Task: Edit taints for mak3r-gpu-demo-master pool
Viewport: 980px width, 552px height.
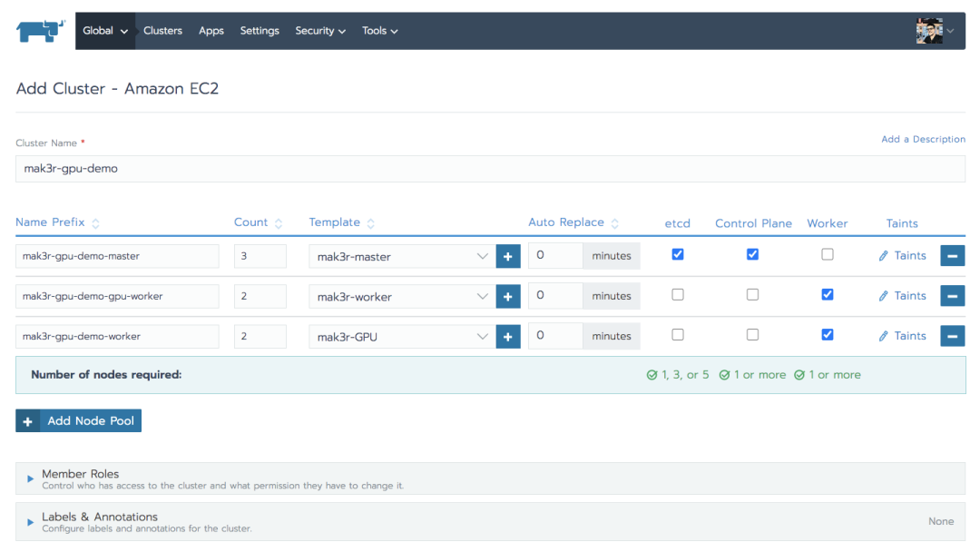Action: 903,256
